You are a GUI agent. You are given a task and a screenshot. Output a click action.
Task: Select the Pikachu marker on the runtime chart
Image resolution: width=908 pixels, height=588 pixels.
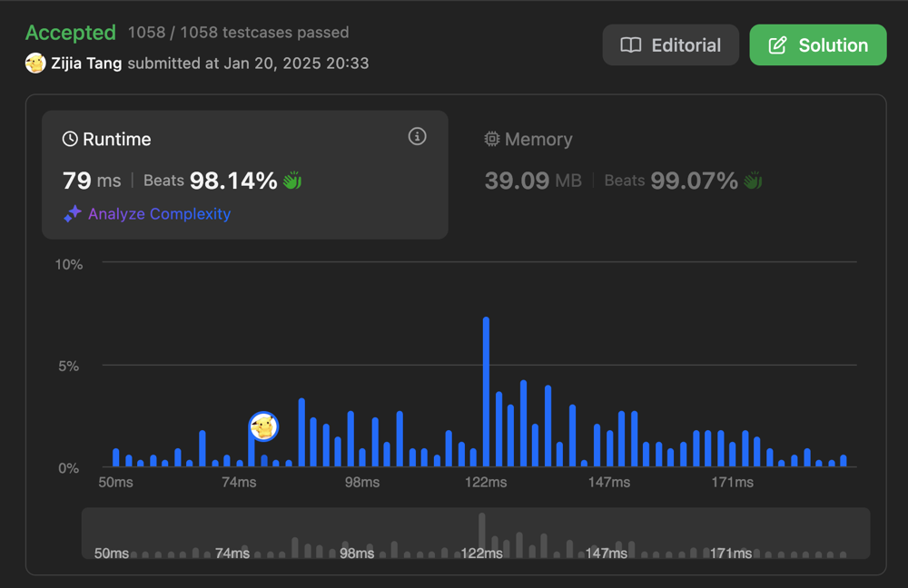pos(263,426)
